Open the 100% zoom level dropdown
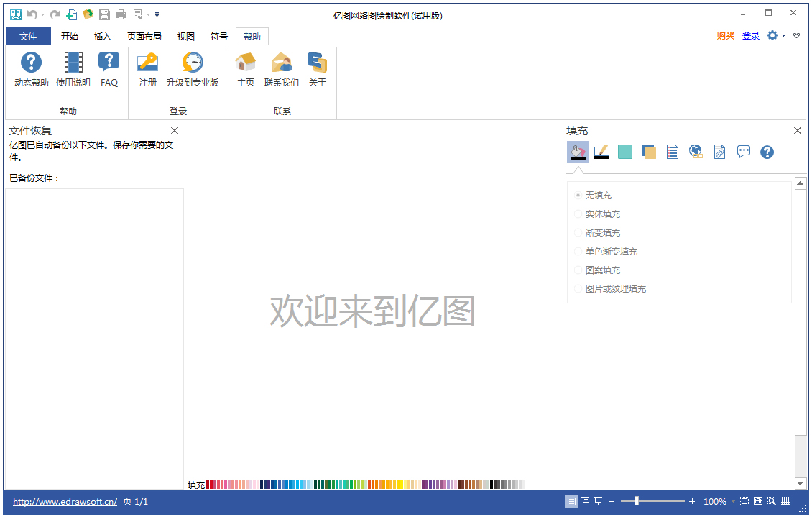Viewport: 812px width, 517px height. [x=733, y=502]
